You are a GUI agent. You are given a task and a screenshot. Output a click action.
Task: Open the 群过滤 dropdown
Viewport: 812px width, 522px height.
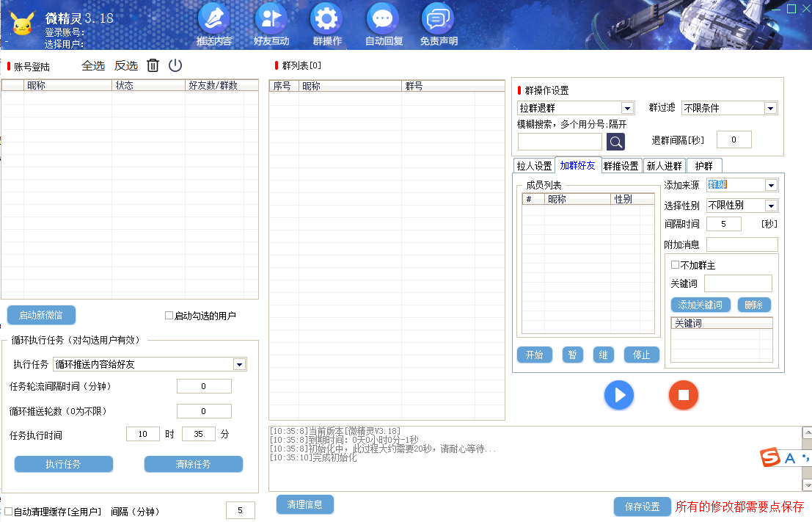tap(770, 109)
